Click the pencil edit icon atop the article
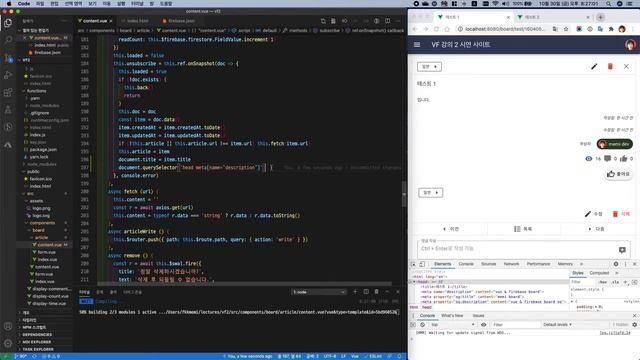 pyautogui.click(x=594, y=67)
